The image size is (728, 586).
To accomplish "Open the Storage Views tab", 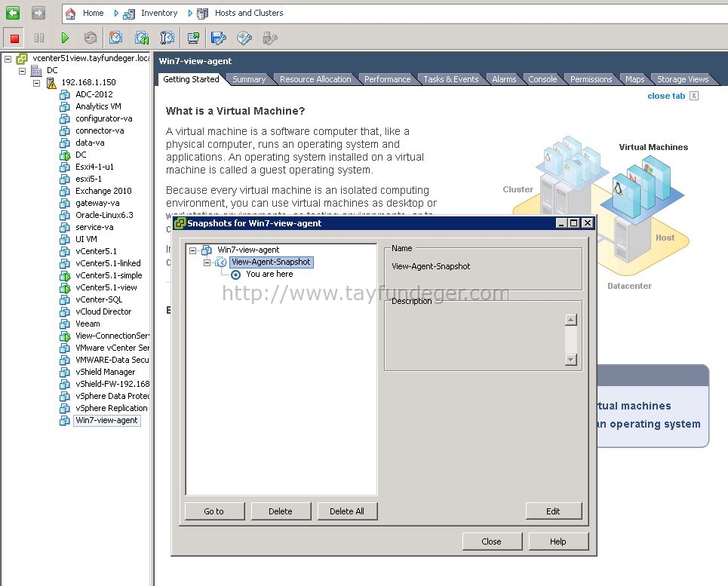I will pyautogui.click(x=683, y=79).
